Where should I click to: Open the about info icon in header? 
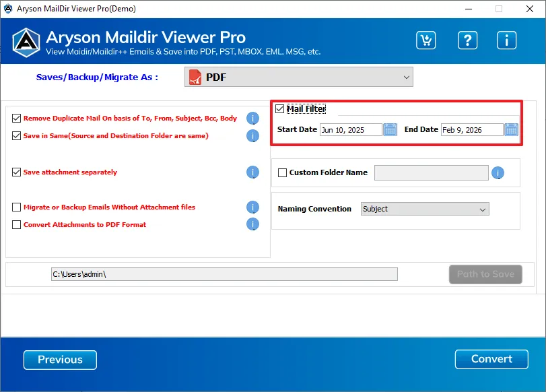[x=506, y=40]
